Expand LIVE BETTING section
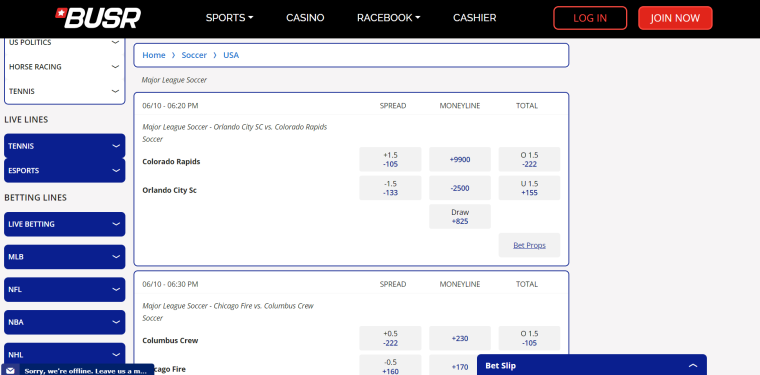 pos(64,224)
